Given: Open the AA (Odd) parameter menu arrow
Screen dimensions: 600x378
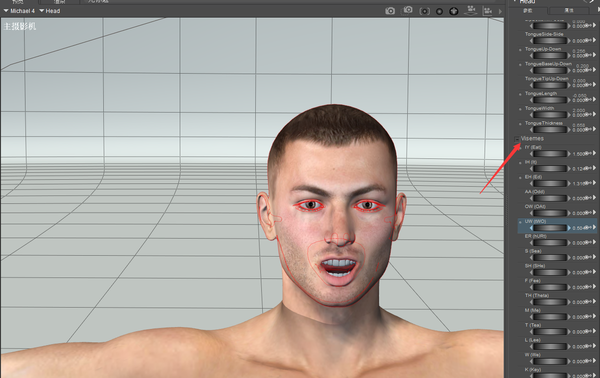Looking at the screenshot, I should 594,198.
